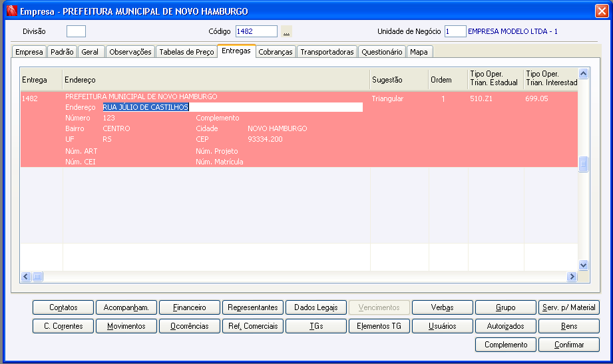Viewport: 613px width, 364px height.
Task: Click the Endereço column header
Action: point(216,80)
